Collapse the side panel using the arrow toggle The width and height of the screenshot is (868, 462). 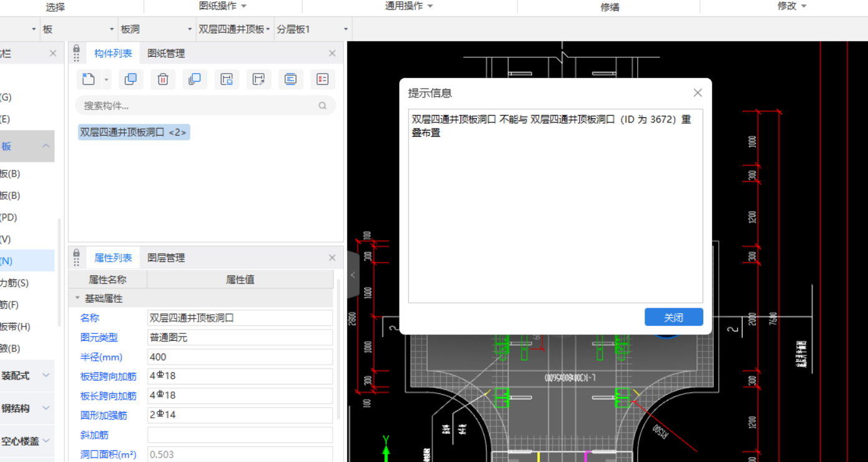353,275
